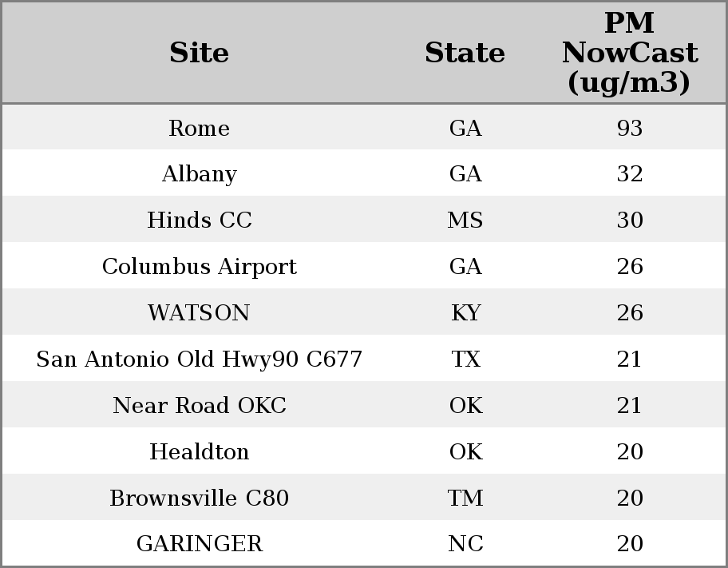Select the 93 NowCast value
This screenshot has height=568, width=728.
(630, 129)
